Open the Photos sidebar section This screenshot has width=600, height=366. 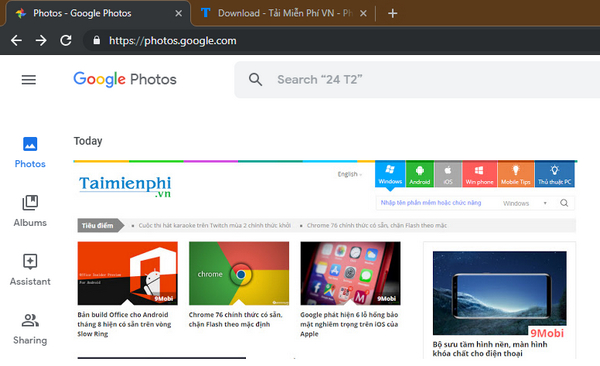point(30,152)
